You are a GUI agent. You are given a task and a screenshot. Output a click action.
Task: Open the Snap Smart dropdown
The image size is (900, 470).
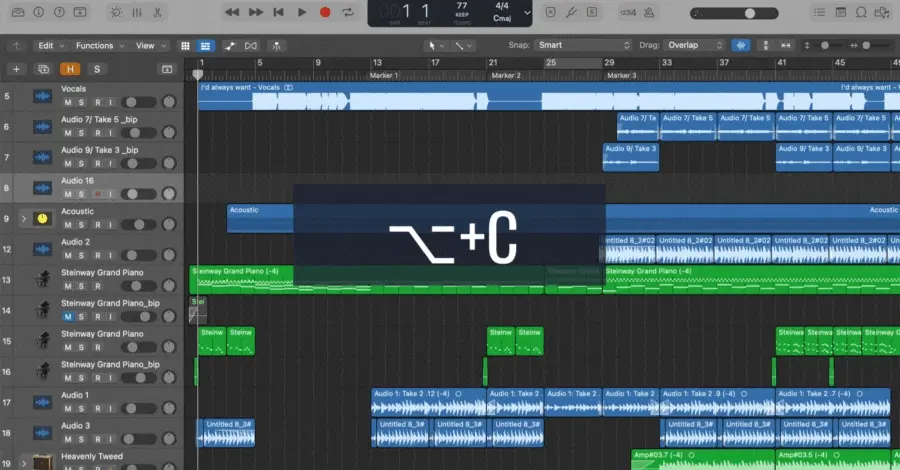583,45
